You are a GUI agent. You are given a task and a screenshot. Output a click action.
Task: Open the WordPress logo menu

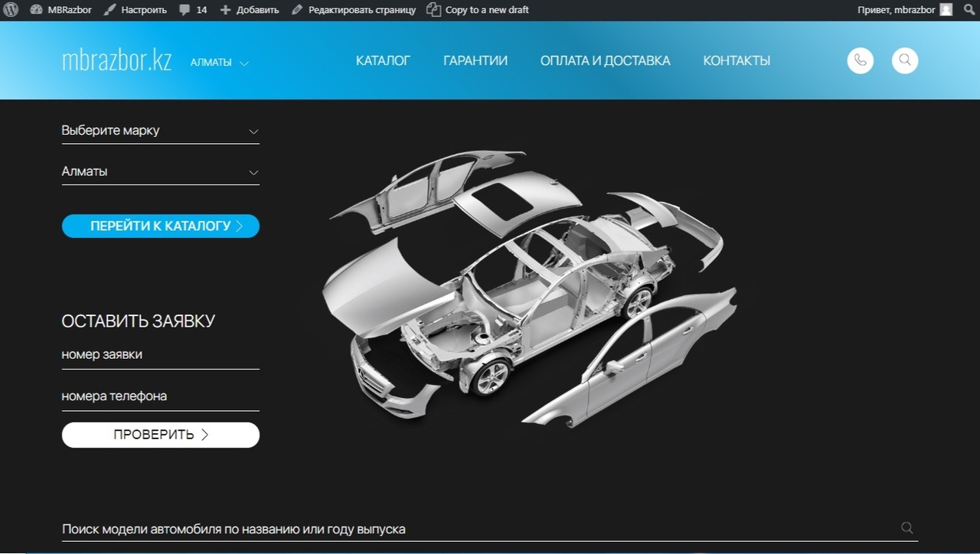point(11,10)
